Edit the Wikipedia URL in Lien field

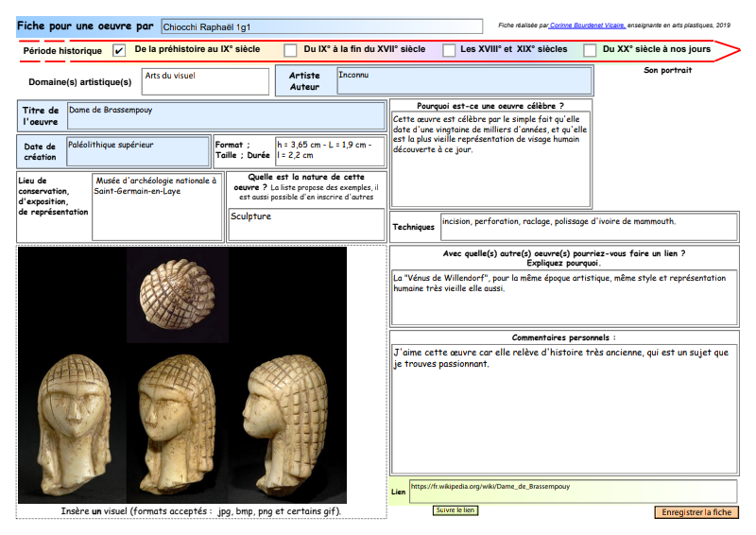click(573, 492)
